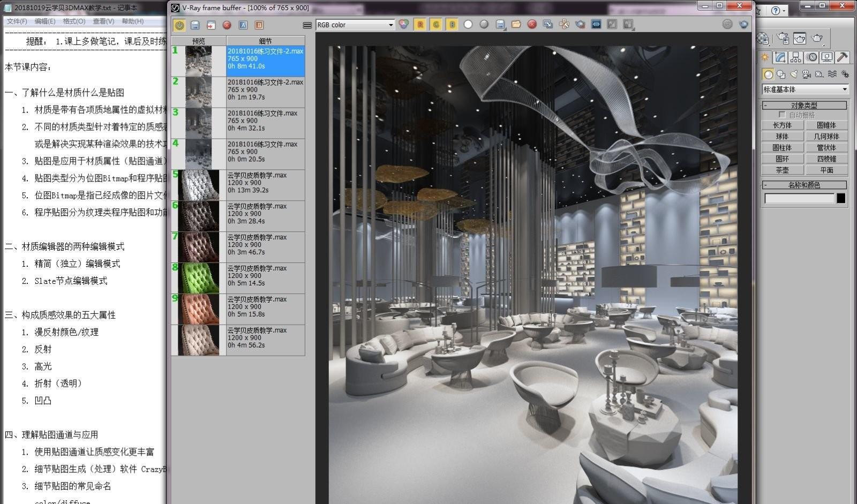The height and width of the screenshot is (504, 857).
Task: Toggle green channel display in frame buffer
Action: click(436, 24)
